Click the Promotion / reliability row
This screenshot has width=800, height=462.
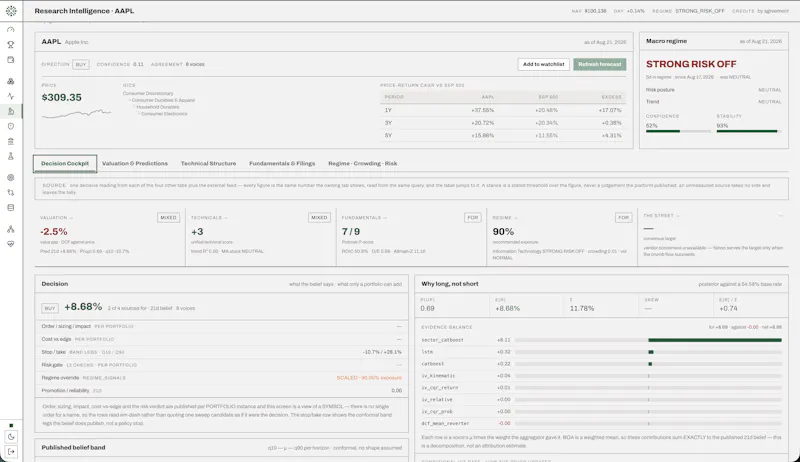221,391
